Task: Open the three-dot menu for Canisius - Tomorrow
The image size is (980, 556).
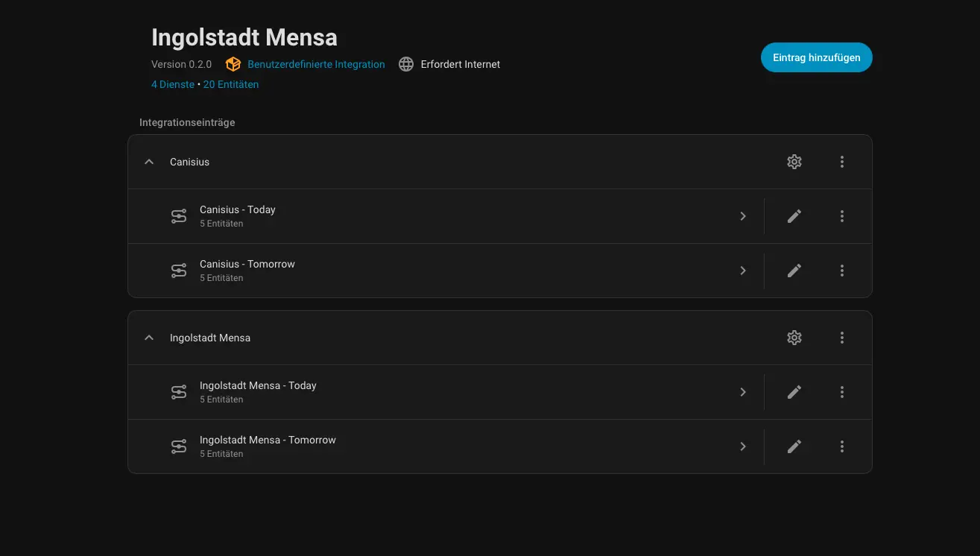Action: click(841, 270)
